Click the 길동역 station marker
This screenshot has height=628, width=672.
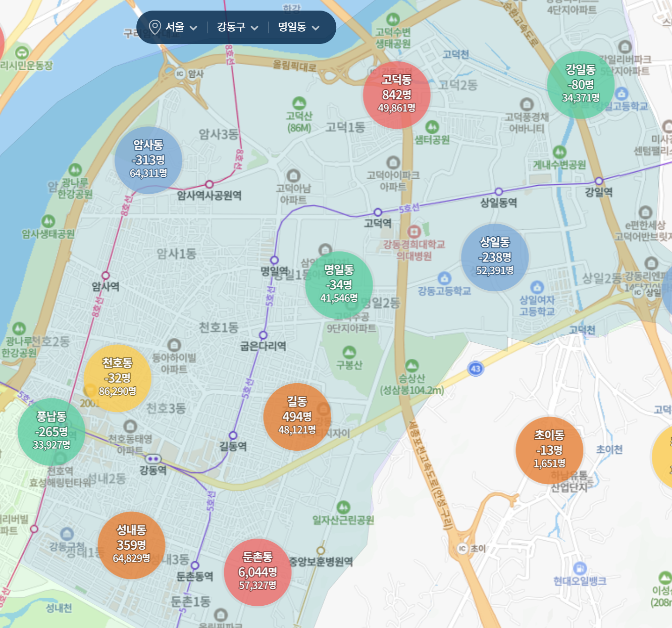[233, 435]
